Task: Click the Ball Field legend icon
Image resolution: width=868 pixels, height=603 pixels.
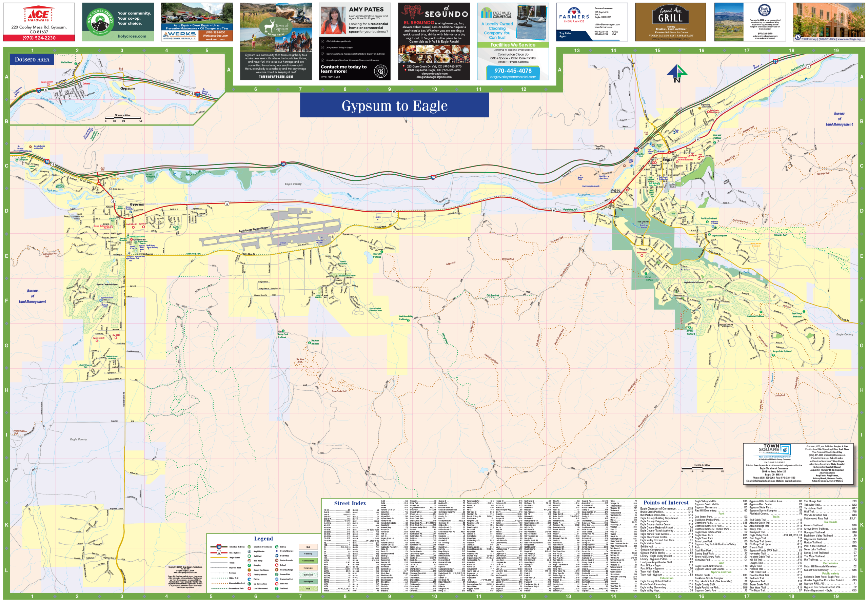Action: coord(249,556)
